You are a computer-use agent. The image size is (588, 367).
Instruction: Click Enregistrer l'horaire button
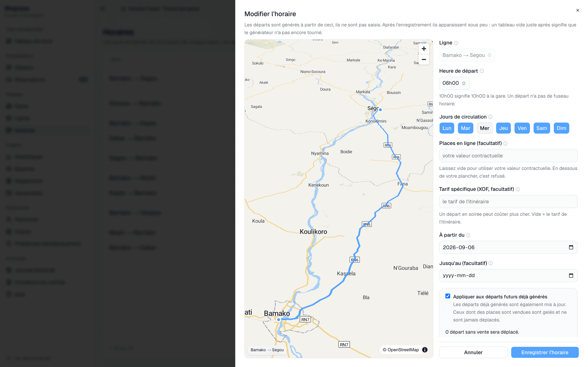pyautogui.click(x=545, y=352)
